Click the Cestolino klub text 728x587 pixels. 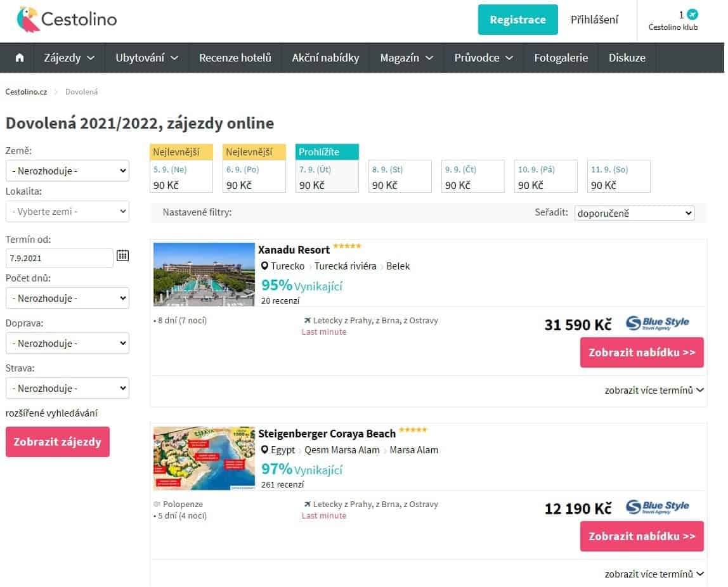click(673, 27)
